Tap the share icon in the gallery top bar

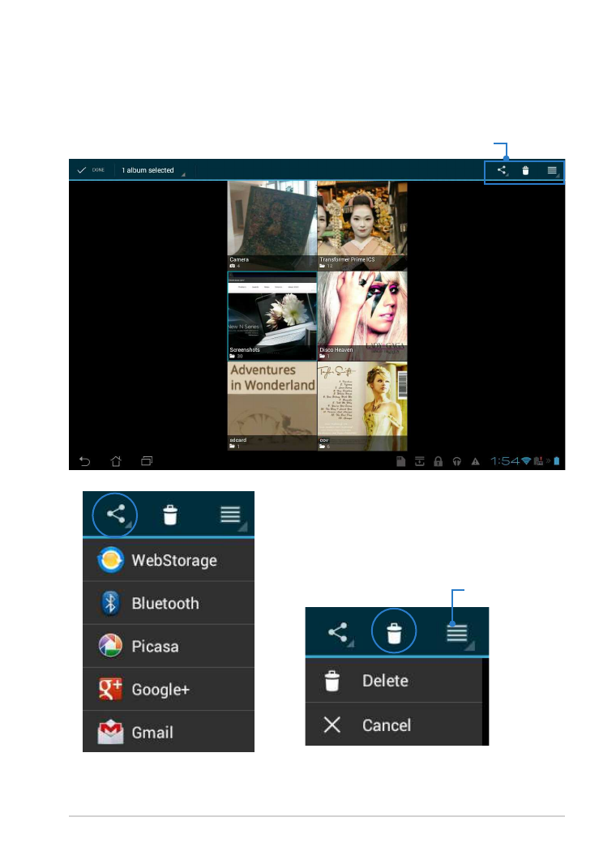point(502,171)
